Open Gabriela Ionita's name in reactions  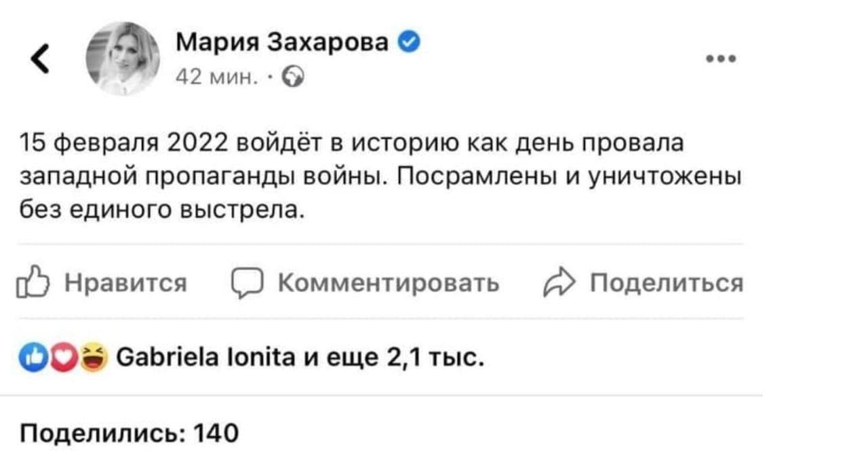(205, 356)
